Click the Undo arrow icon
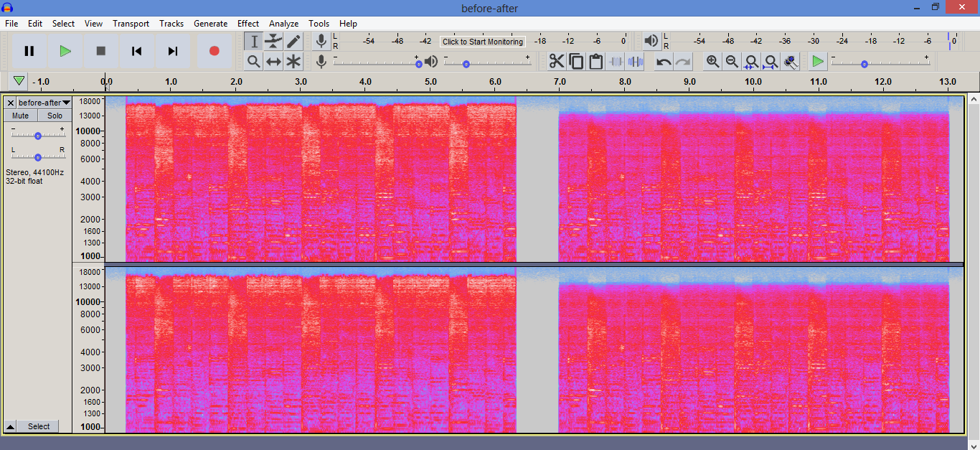Image resolution: width=980 pixels, height=450 pixels. (x=664, y=62)
